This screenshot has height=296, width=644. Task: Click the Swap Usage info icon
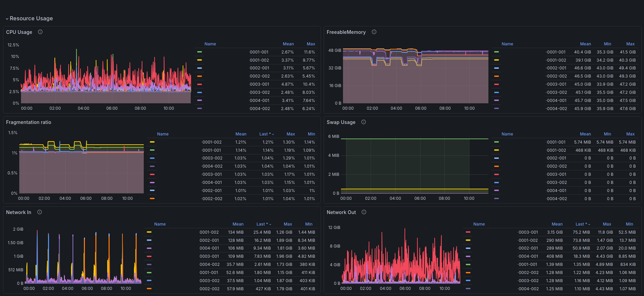(x=364, y=122)
